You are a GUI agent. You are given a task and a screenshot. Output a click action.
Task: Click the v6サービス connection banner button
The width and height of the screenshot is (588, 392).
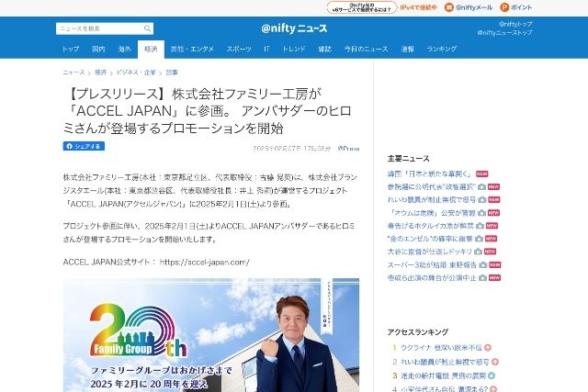tap(361, 7)
